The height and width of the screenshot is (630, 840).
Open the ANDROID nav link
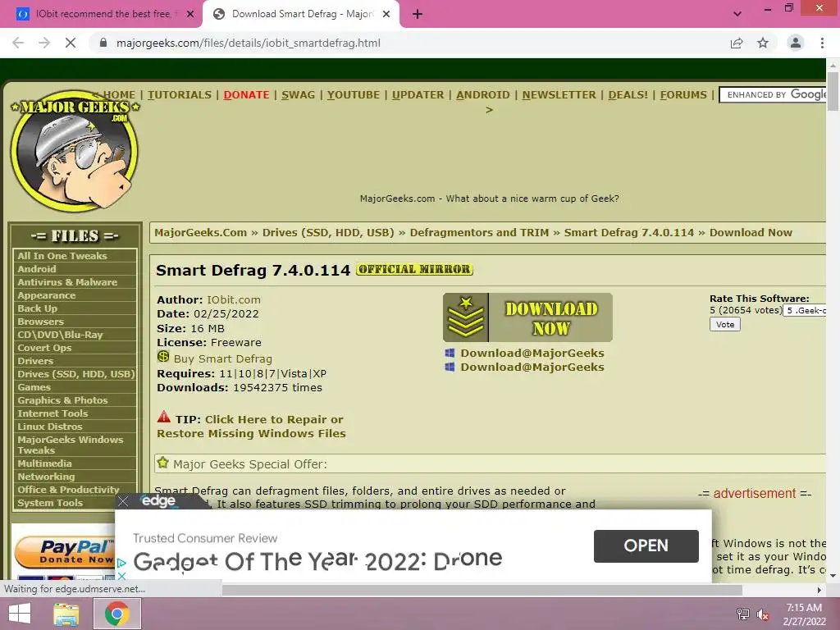tap(482, 95)
